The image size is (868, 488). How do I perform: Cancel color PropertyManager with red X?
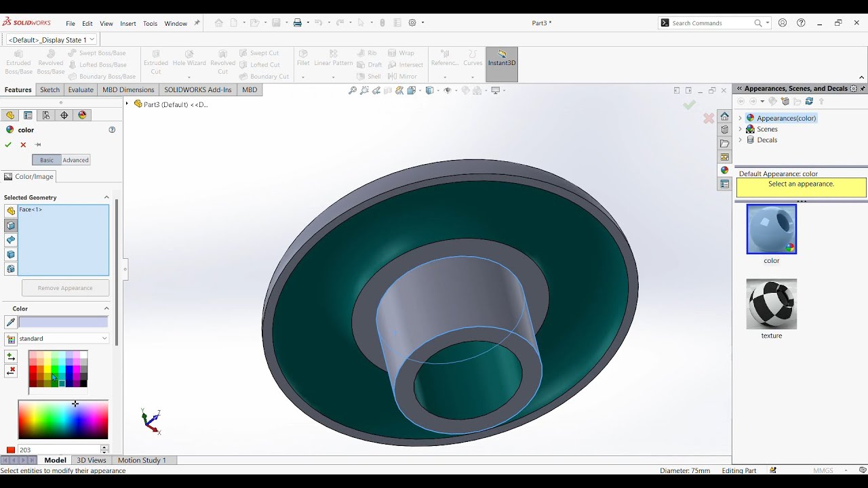(23, 144)
